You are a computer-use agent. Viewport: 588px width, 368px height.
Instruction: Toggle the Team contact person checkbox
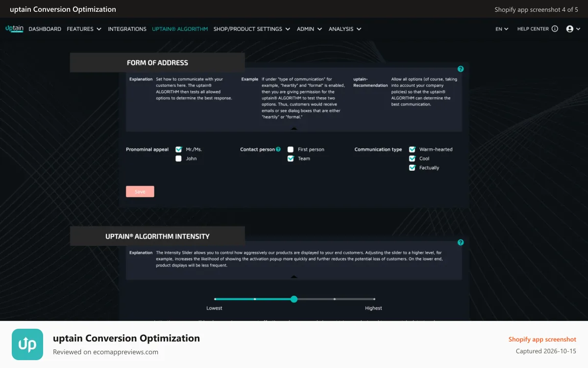click(x=291, y=158)
